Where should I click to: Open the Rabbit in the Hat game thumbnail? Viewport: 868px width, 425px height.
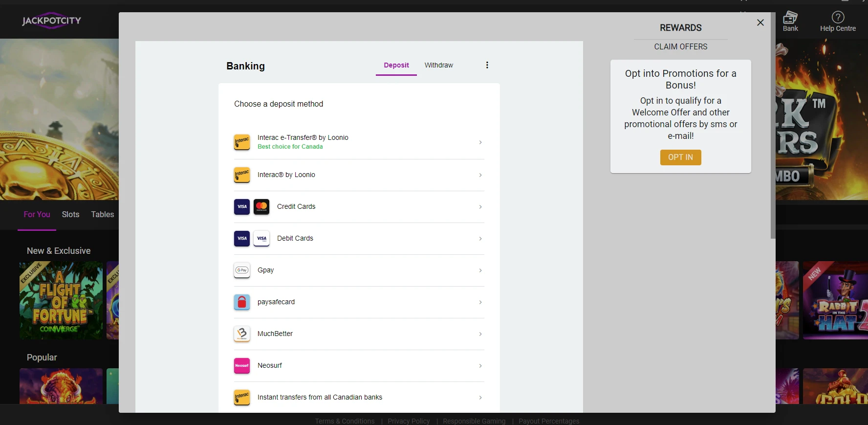[835, 300]
